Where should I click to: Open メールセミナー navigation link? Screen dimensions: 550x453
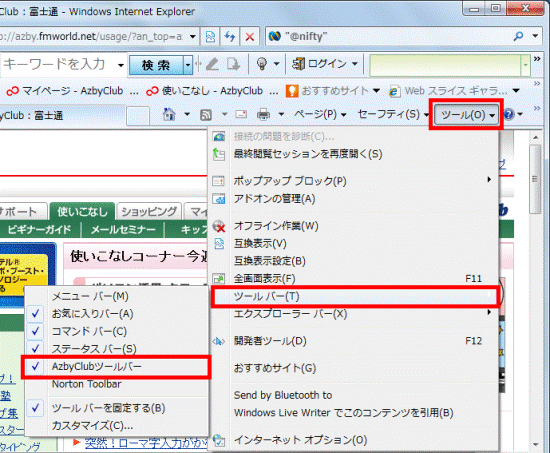coord(123,230)
